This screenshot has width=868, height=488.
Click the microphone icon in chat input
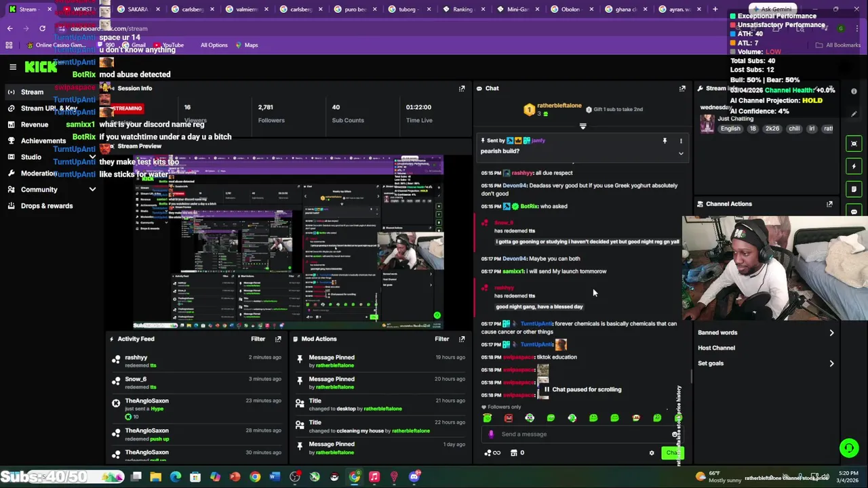pos(491,434)
